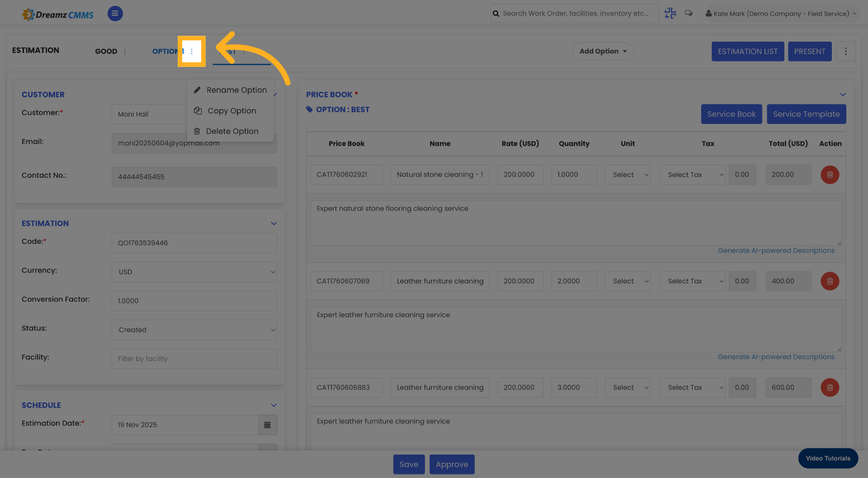Open the blue hamburger navigation menu
The width and height of the screenshot is (868, 478).
click(x=115, y=14)
